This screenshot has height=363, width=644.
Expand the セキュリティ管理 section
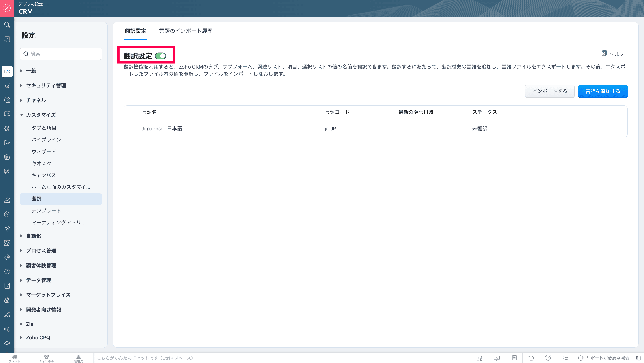46,85
